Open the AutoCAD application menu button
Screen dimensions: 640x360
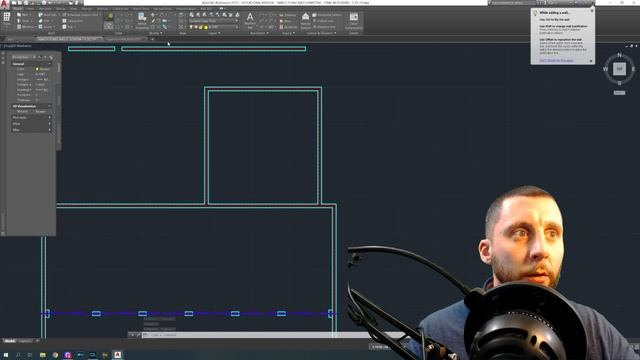coord(4,4)
